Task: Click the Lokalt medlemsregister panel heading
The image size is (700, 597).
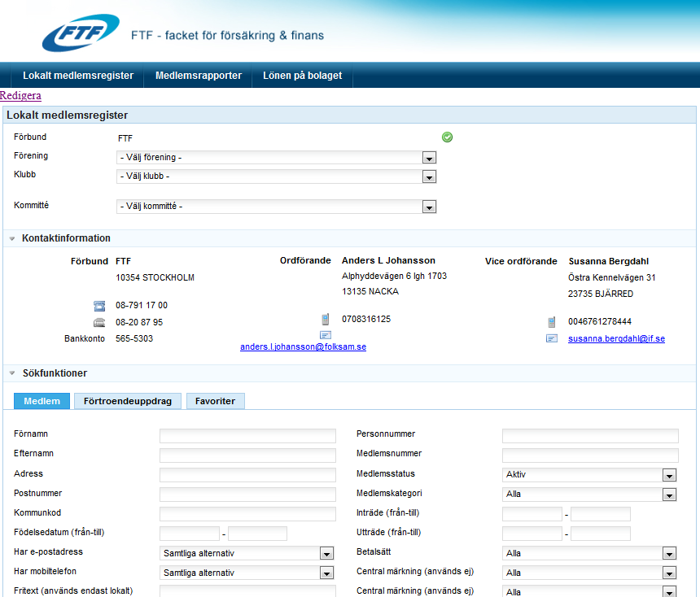Action: (x=67, y=115)
